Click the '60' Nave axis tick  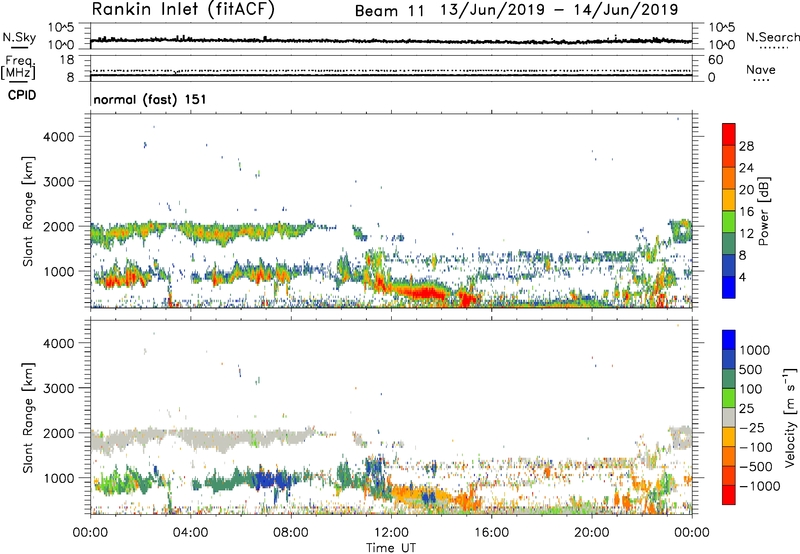[715, 60]
